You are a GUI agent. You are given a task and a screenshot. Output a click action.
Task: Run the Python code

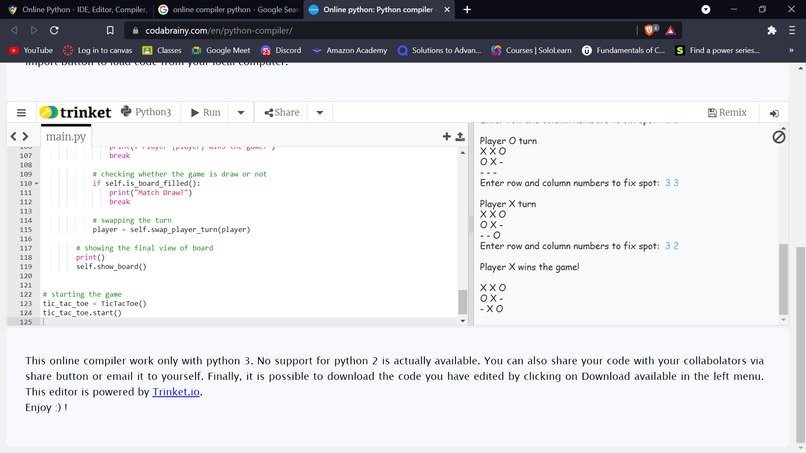click(206, 113)
